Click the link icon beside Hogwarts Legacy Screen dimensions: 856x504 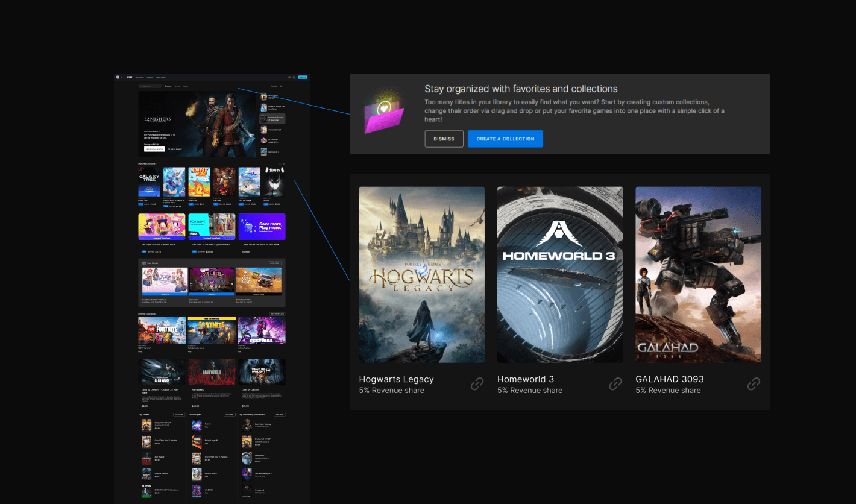[x=477, y=383]
